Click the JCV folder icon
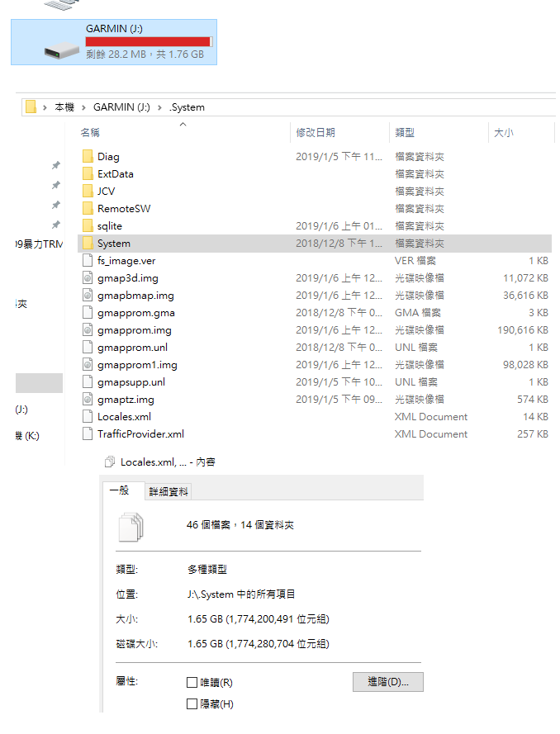 pos(88,191)
